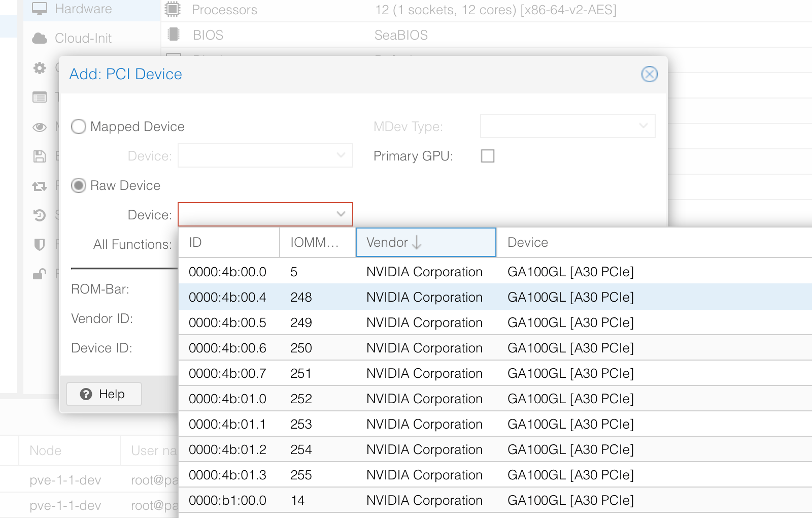Open the Cloud-Init sidebar item

[91, 38]
